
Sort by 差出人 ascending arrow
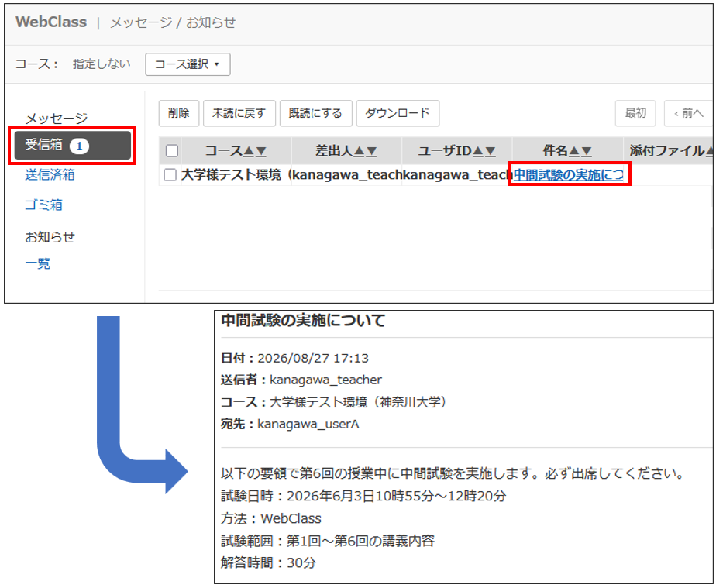pyautogui.click(x=360, y=151)
